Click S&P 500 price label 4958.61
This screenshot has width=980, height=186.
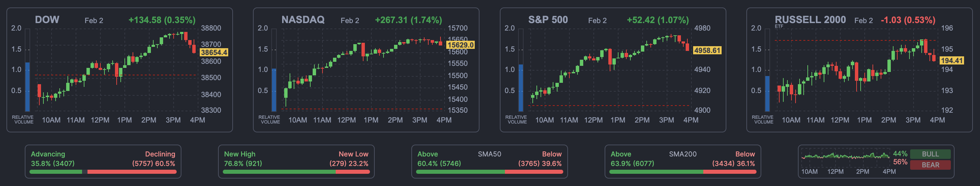707,50
